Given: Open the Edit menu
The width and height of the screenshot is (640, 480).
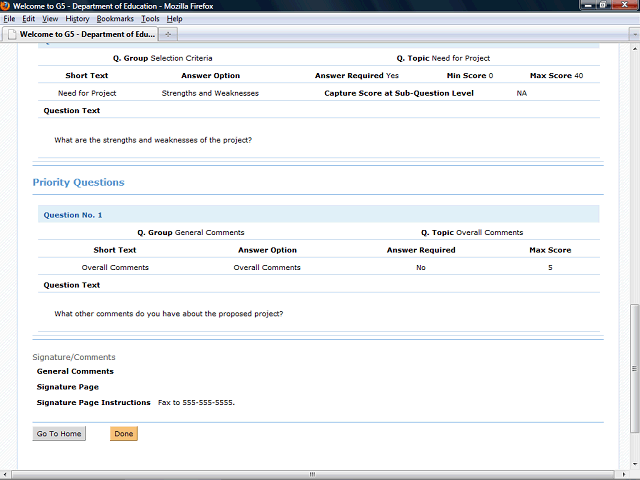Looking at the screenshot, I should (x=29, y=19).
